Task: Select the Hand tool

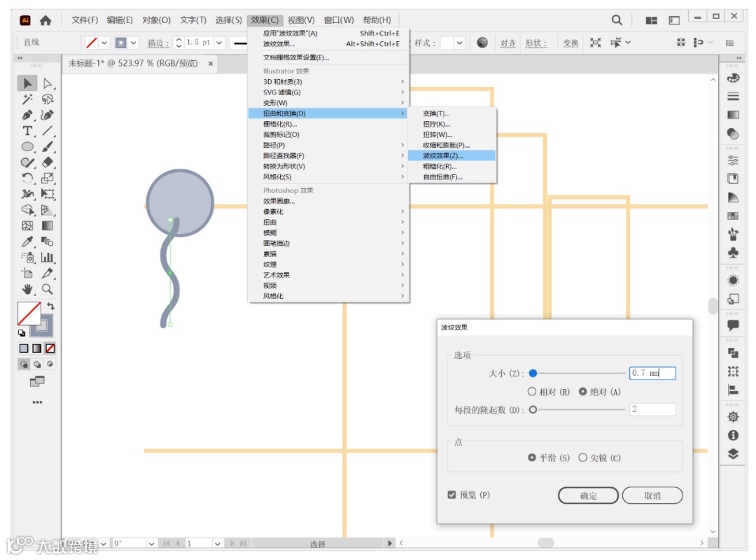Action: 27,289
